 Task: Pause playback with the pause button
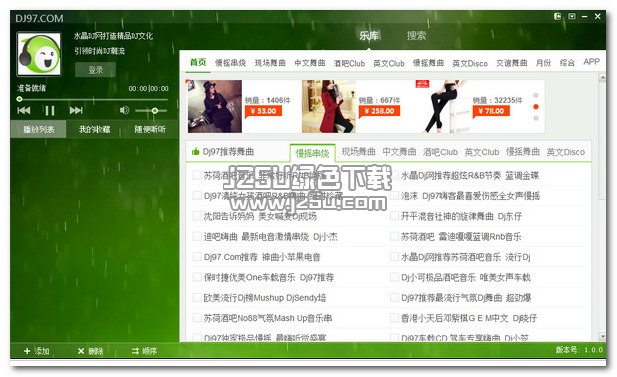click(x=50, y=111)
